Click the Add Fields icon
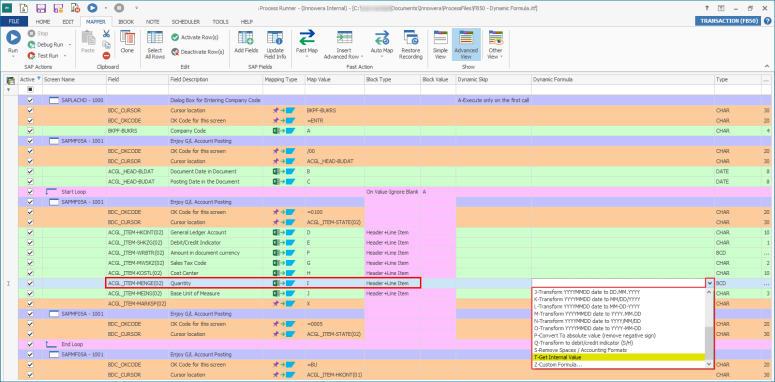The height and width of the screenshot is (382, 775). coord(246,38)
